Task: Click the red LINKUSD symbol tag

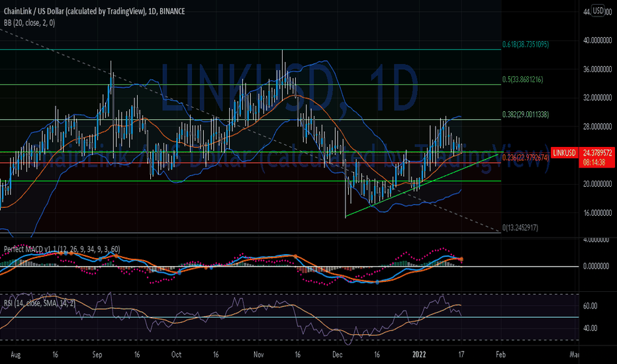Action: 564,153
